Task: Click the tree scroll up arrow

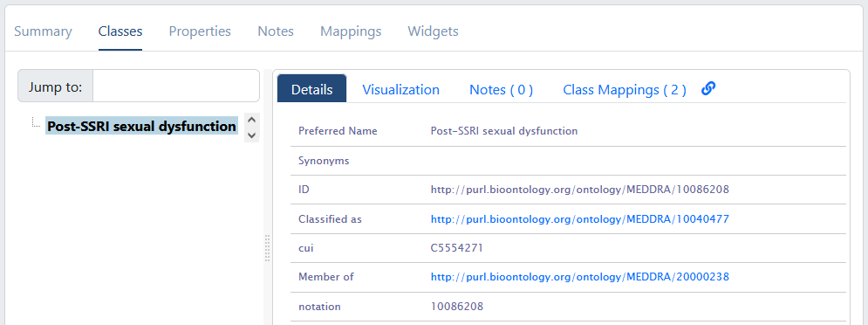Action: coord(251,119)
